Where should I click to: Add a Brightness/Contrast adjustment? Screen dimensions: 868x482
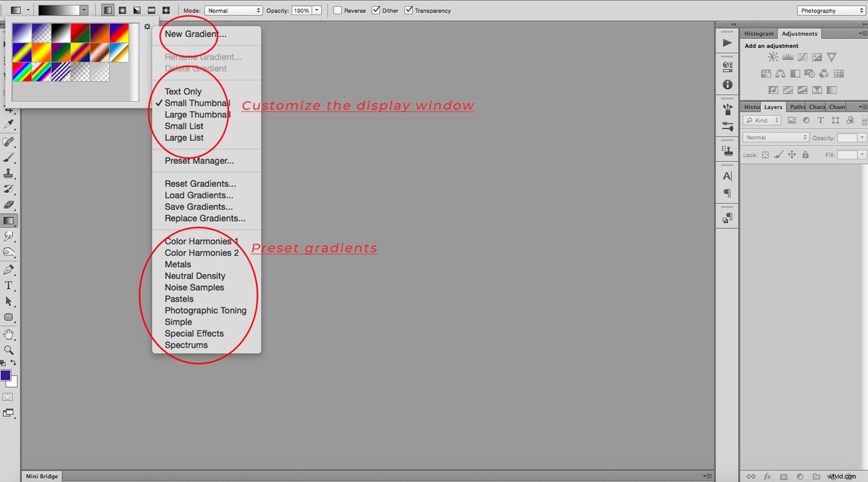(x=773, y=57)
